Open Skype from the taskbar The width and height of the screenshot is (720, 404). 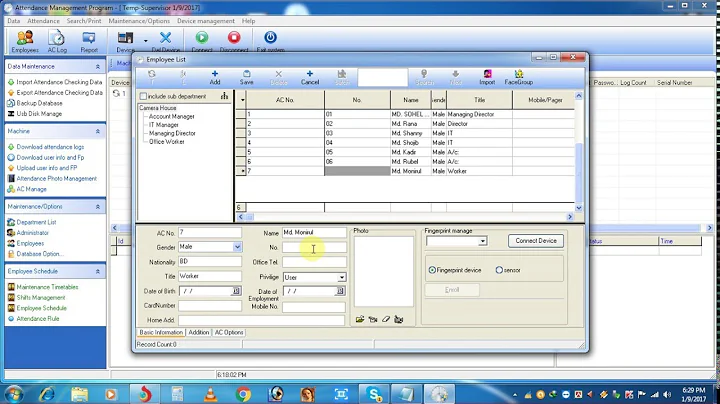pos(374,394)
